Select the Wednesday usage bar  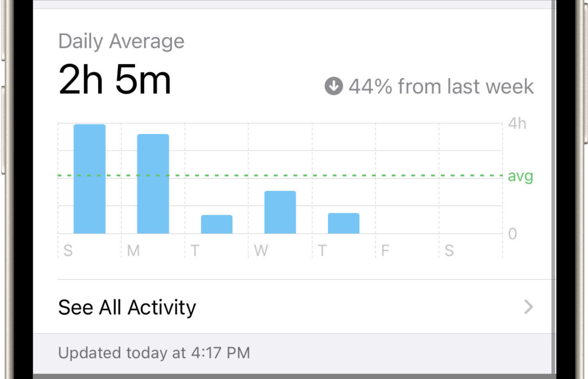pyautogui.click(x=280, y=212)
